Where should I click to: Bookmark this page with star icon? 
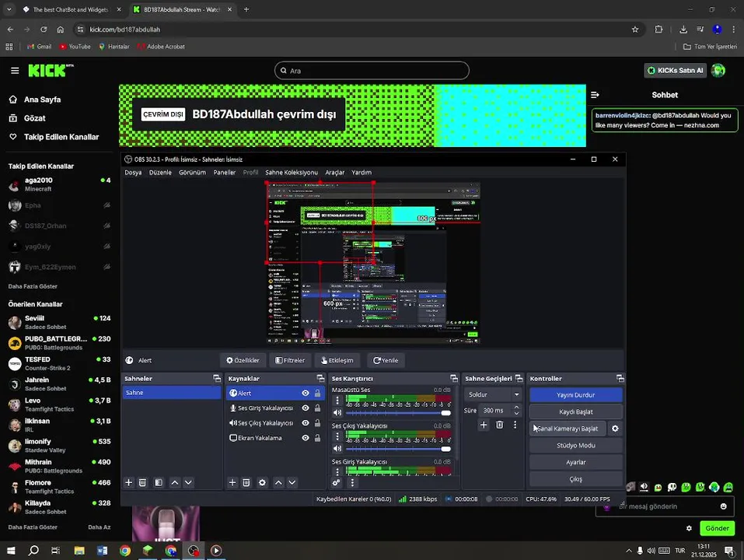click(635, 30)
